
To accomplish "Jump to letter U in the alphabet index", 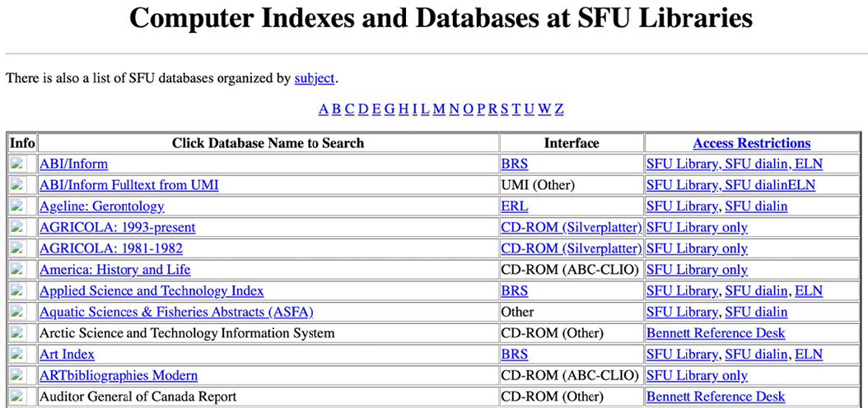I will click(530, 109).
